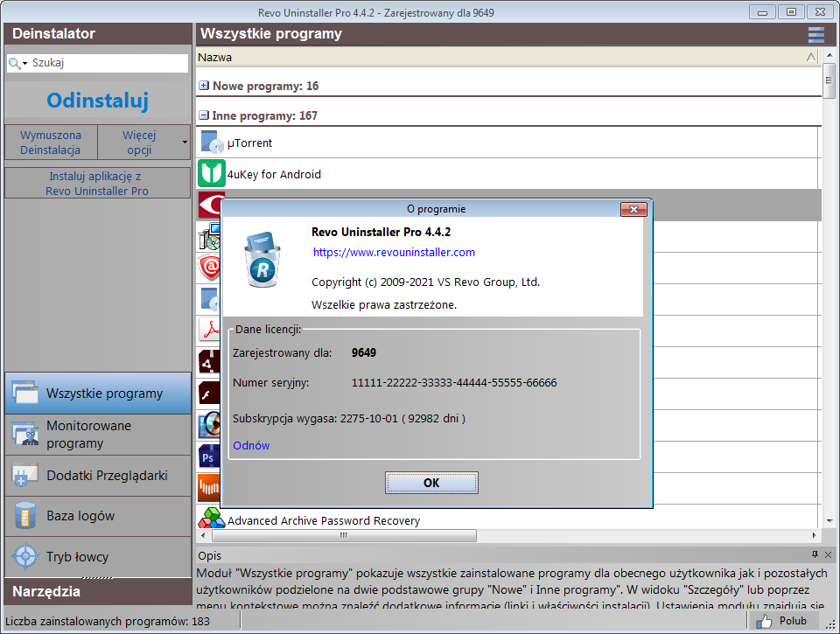Screen dimensions: 840x634
Task: Click the horizontal scrollbar thumb
Action: coord(344,535)
